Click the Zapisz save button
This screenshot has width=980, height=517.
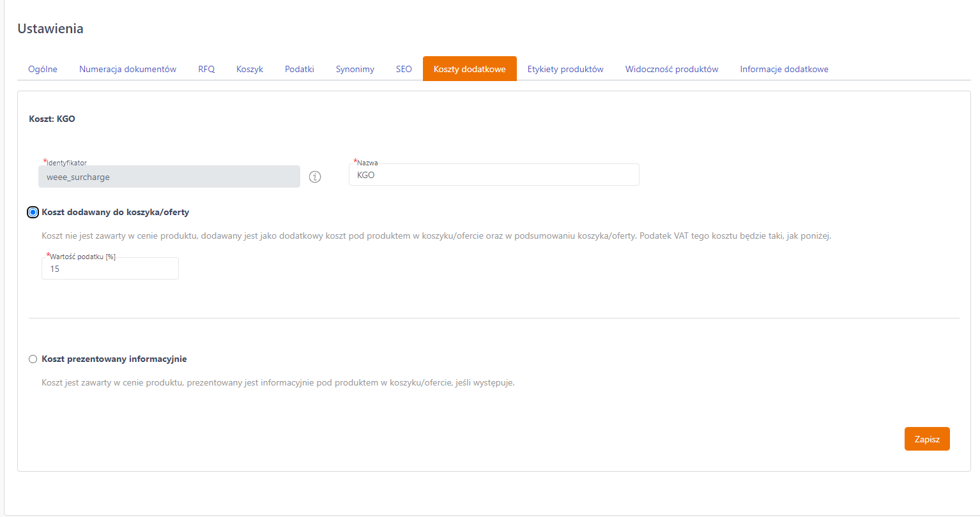927,439
